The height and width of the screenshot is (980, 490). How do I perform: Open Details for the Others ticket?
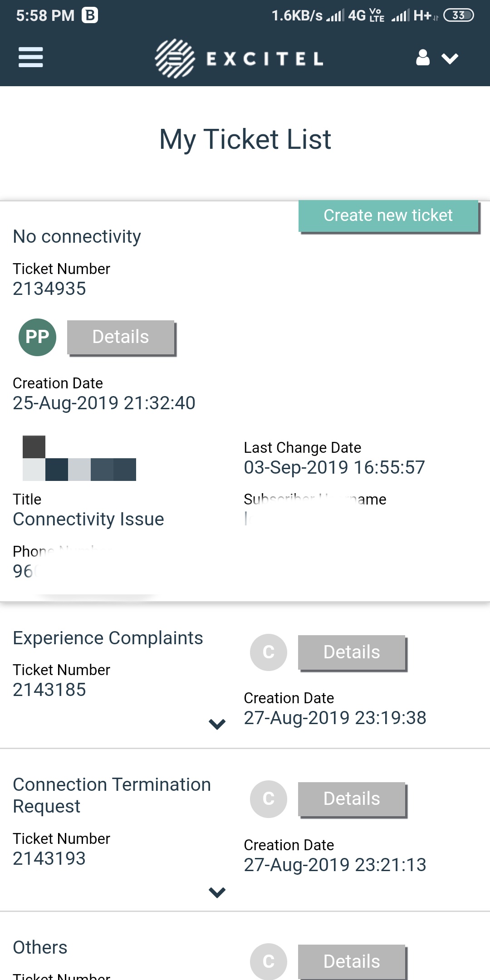click(352, 961)
